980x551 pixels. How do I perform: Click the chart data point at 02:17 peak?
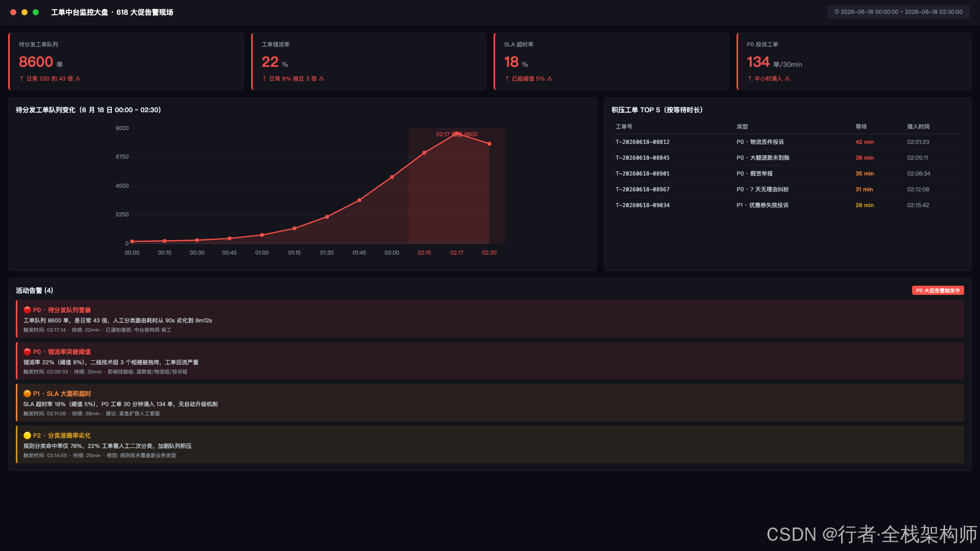click(457, 133)
